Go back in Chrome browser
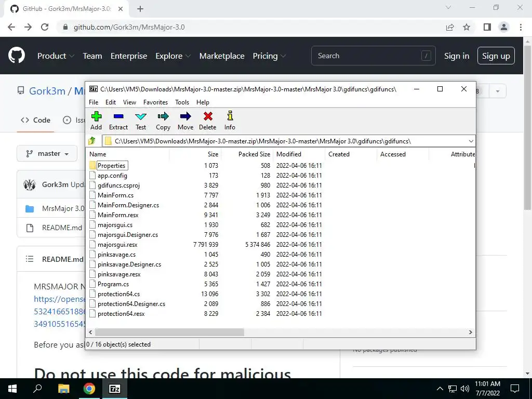The image size is (532, 399). click(11, 27)
